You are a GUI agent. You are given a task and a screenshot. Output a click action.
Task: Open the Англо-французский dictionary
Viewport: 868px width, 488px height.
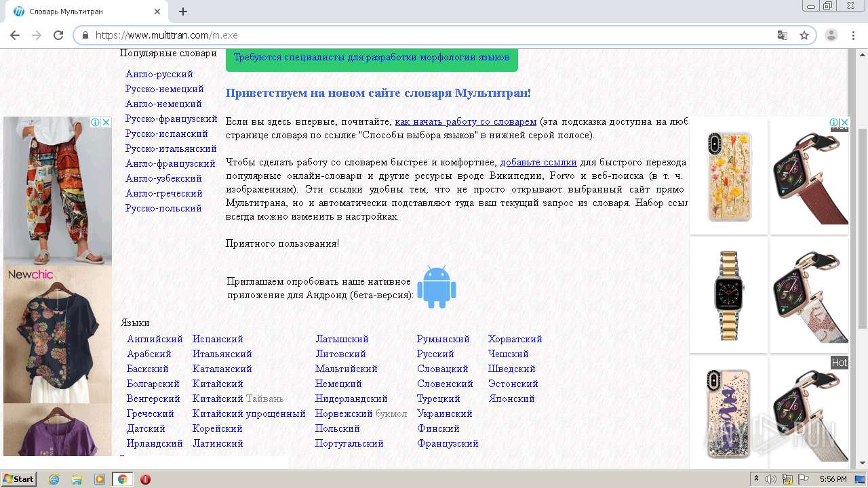(170, 163)
